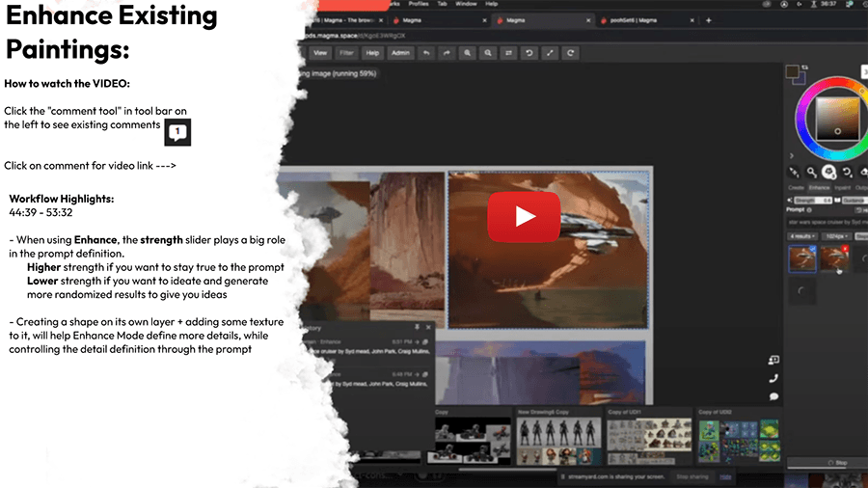868x488 pixels.
Task: Click the phone call icon
Action: pyautogui.click(x=773, y=378)
